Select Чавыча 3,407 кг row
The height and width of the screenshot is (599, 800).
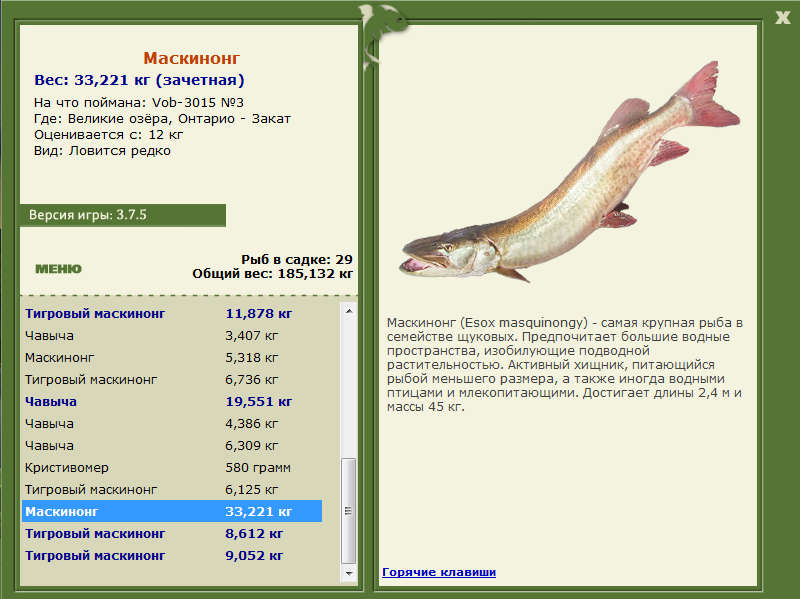(172, 336)
